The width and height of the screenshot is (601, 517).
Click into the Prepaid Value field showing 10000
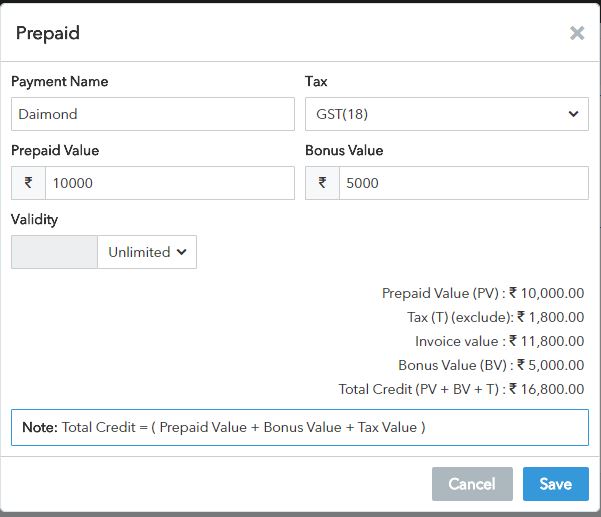click(x=170, y=183)
